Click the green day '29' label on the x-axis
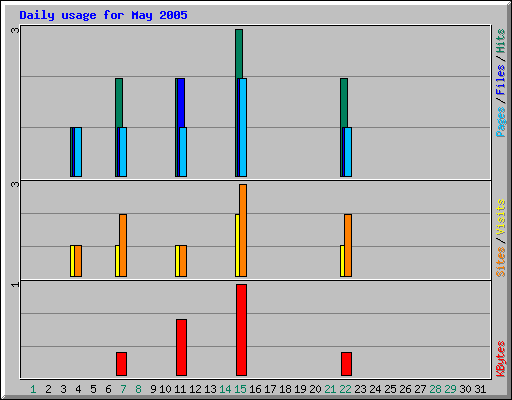The height and width of the screenshot is (400, 512). [450, 389]
